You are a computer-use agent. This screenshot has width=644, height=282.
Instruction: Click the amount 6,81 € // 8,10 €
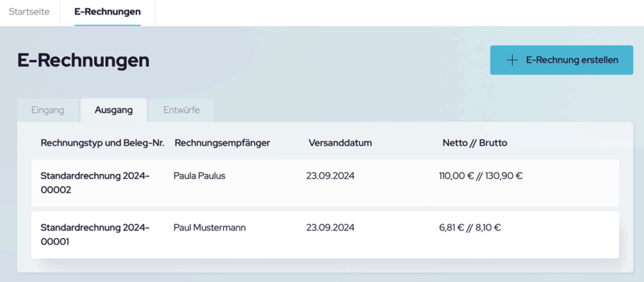coord(470,227)
